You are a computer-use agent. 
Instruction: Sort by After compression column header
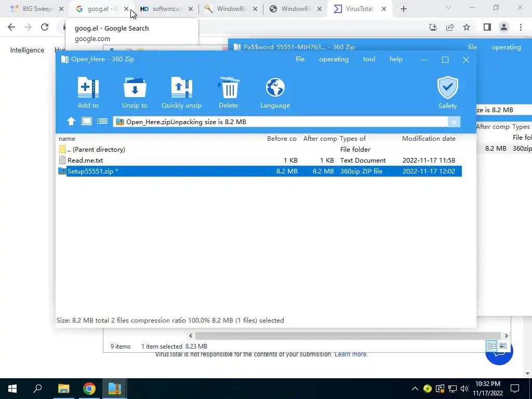click(320, 138)
